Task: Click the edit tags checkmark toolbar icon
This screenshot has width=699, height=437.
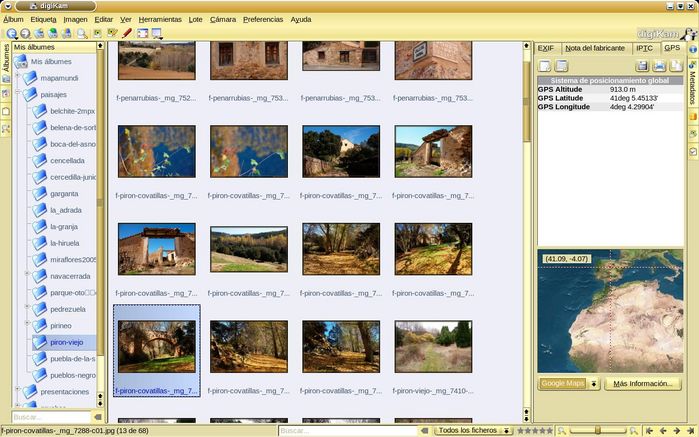Action: [112, 33]
